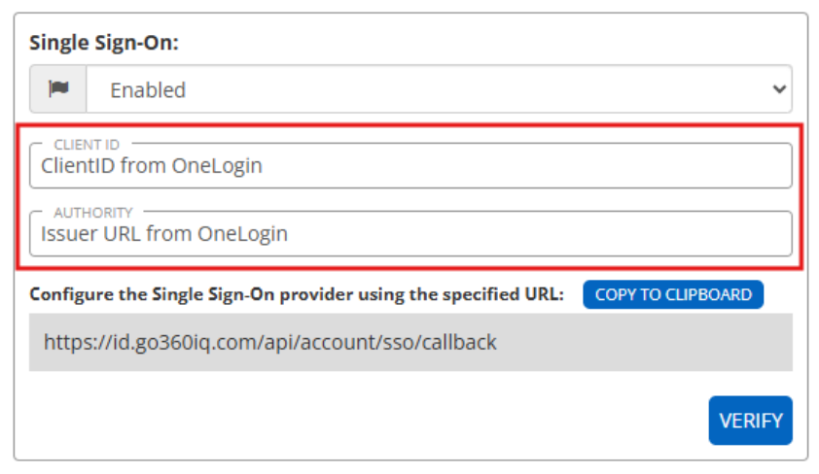The image size is (819, 474).
Task: Click the "Issuer URL from OneLogin" text
Action: [x=164, y=234]
